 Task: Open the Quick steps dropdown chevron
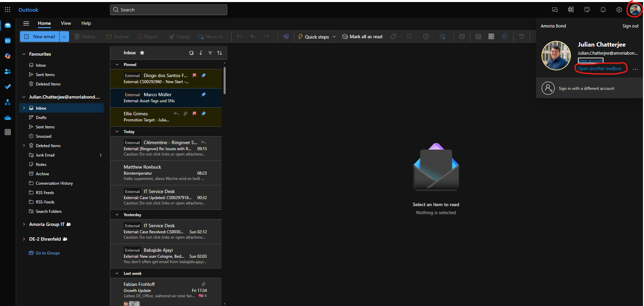[334, 37]
